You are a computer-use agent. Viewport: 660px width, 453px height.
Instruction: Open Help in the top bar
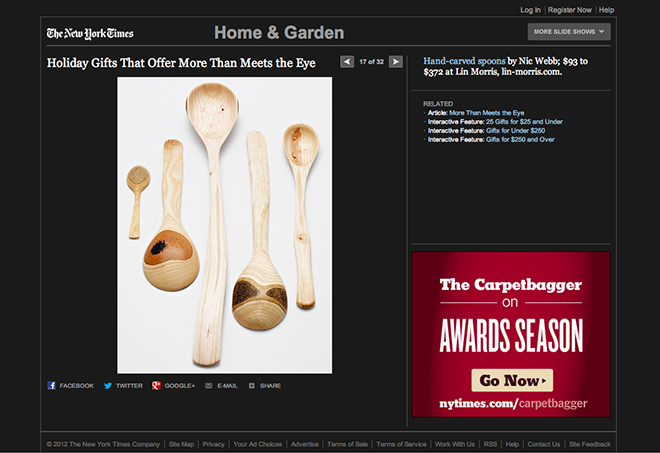[606, 10]
